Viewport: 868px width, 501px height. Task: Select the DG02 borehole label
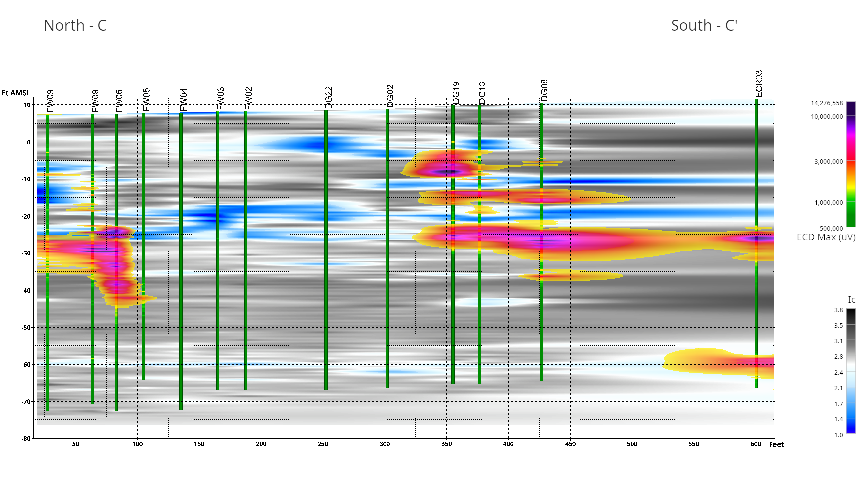tap(390, 96)
